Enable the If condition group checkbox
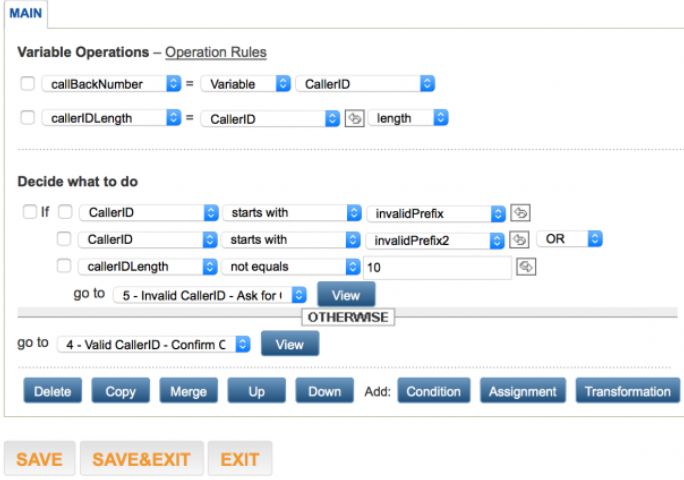 click(27, 212)
